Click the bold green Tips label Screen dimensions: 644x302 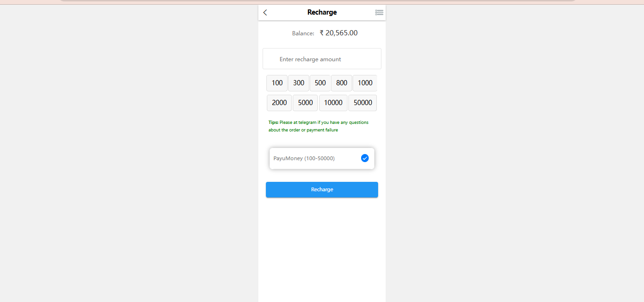273,122
